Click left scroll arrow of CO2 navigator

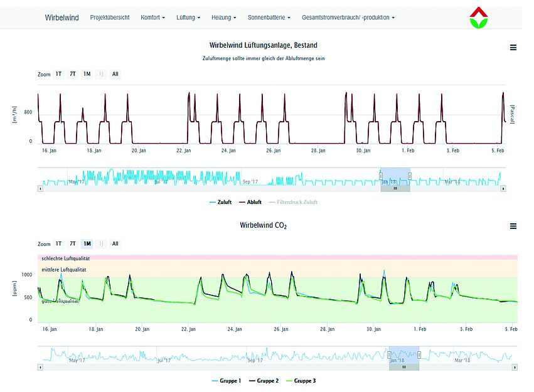click(40, 366)
